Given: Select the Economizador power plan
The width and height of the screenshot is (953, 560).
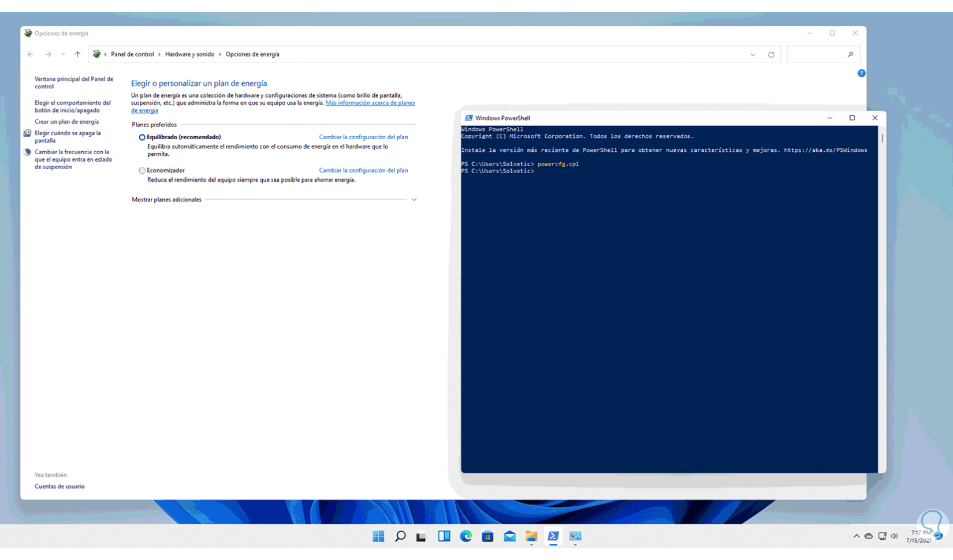Looking at the screenshot, I should 142,171.
